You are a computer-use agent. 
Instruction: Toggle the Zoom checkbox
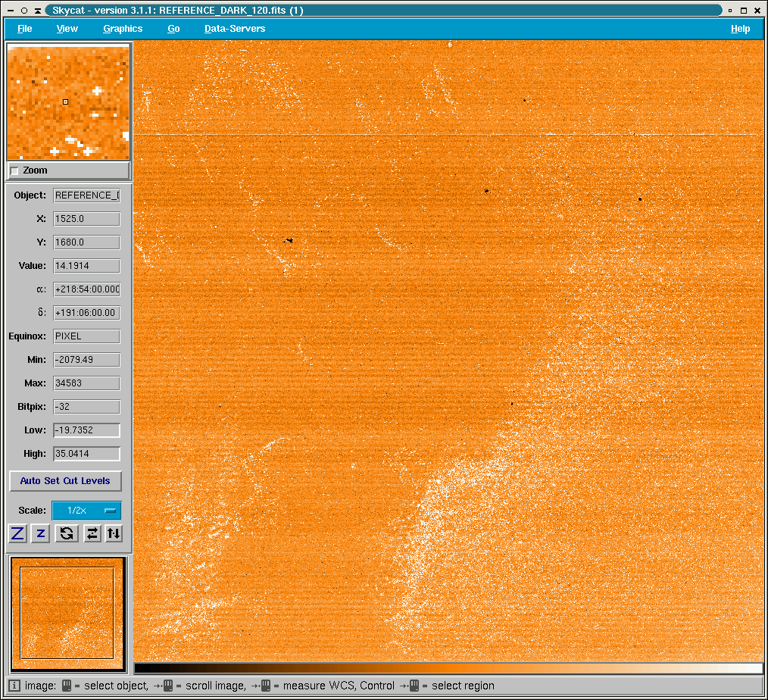pos(14,171)
